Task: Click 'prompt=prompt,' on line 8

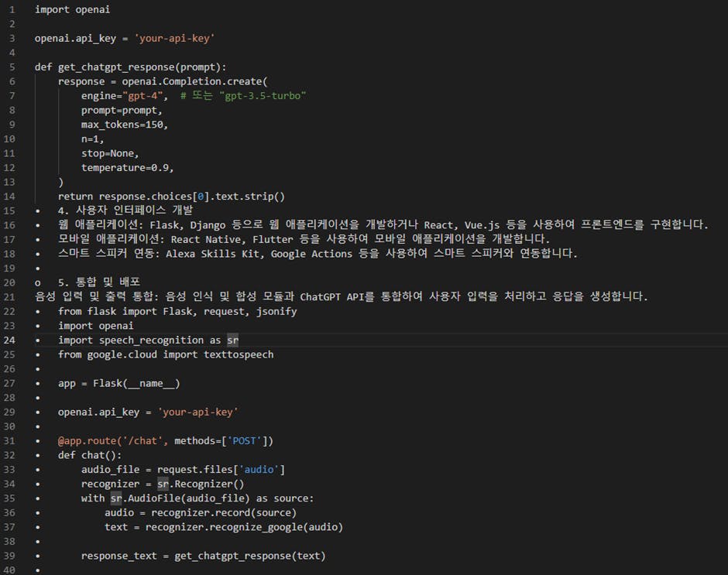Action: click(122, 111)
